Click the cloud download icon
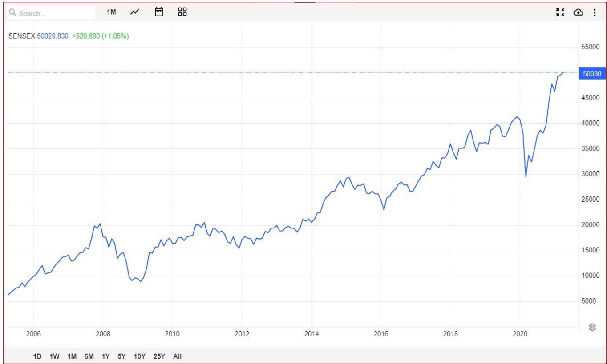Screen dimensions: 607x364 point(578,12)
